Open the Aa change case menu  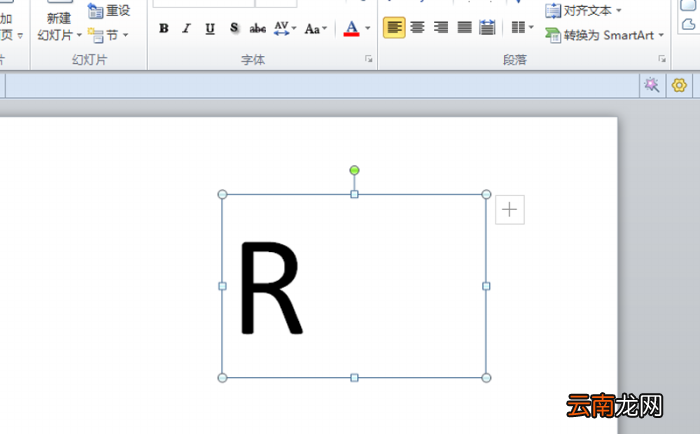tap(315, 29)
